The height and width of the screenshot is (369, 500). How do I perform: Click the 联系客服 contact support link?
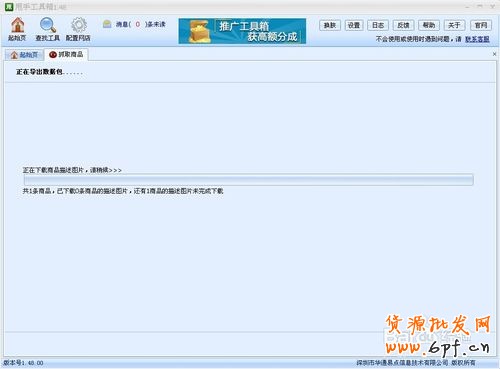tap(477, 39)
